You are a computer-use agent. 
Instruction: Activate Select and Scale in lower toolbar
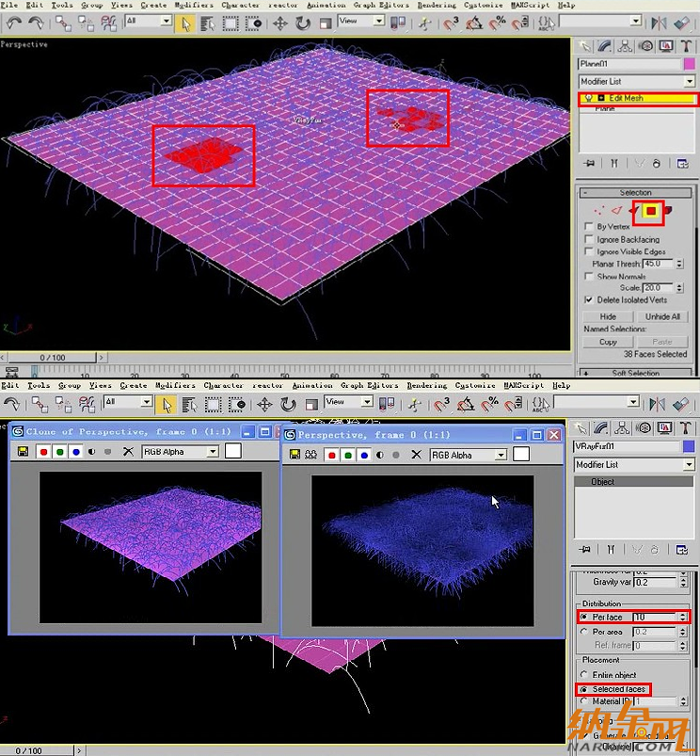(310, 405)
